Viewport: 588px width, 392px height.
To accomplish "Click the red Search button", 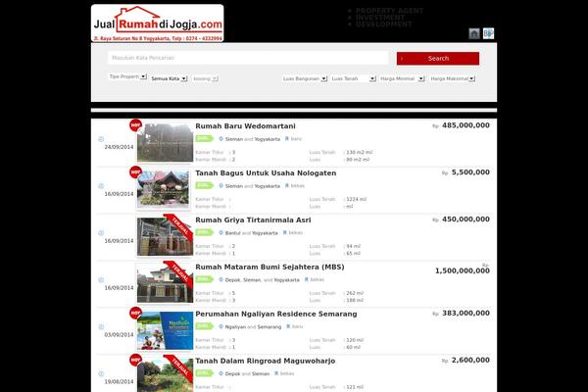I will tap(438, 59).
